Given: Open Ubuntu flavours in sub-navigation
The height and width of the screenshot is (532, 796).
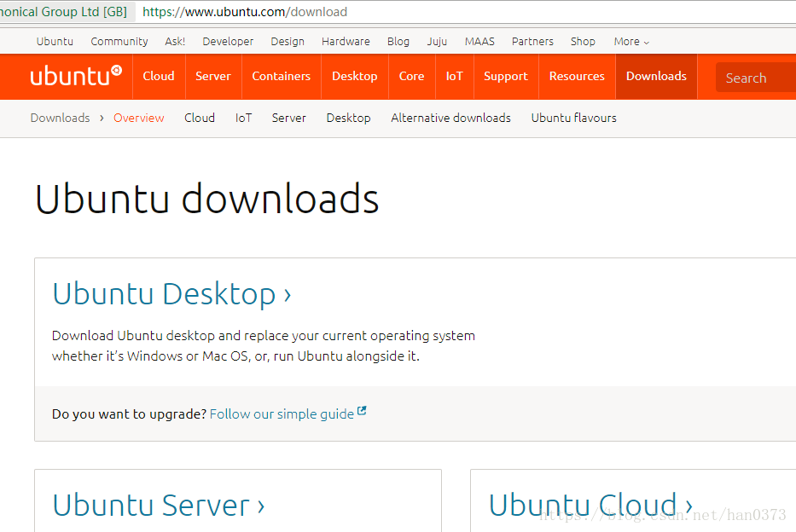Looking at the screenshot, I should pos(573,118).
